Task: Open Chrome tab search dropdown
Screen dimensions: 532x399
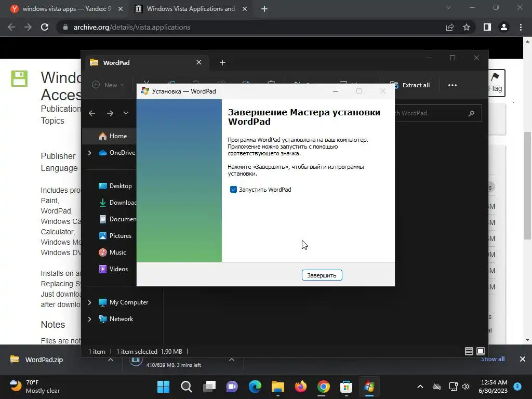Action: [x=448, y=7]
